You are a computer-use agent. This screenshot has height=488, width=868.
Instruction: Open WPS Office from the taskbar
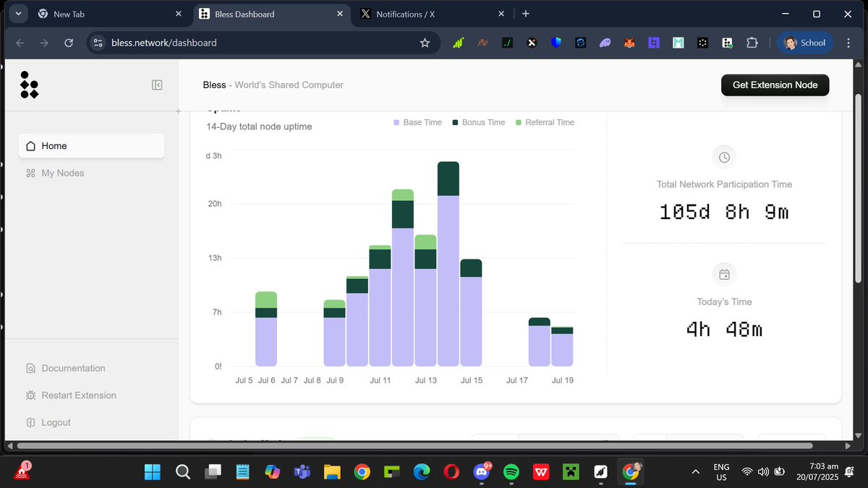[x=541, y=472]
